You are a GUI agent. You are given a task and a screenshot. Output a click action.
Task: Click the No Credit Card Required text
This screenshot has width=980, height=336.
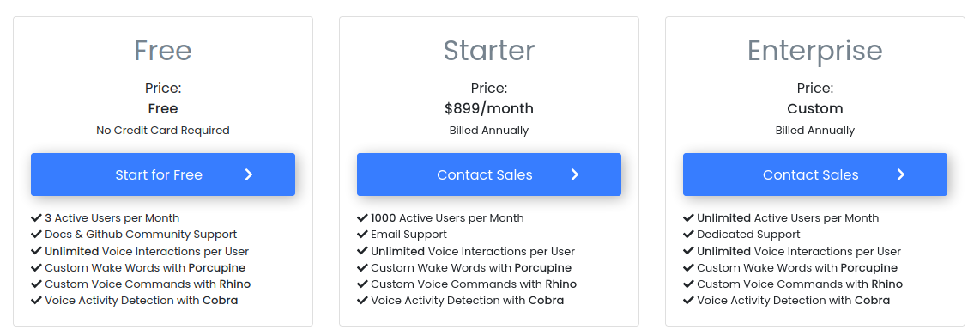(x=162, y=131)
